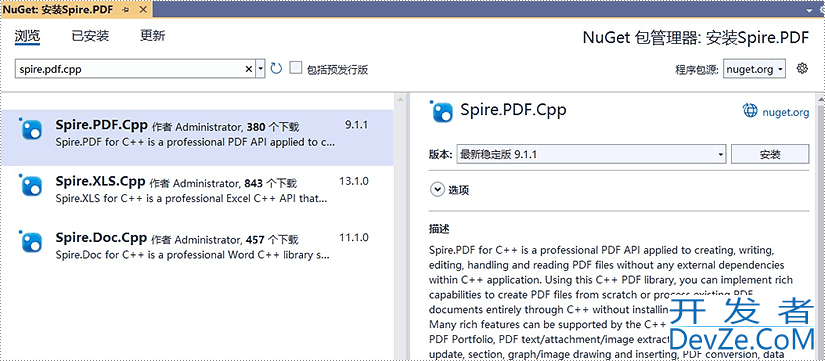Screen dimensions: 825x361
Task: Click the 843 个下载 count text
Action: (x=270, y=184)
